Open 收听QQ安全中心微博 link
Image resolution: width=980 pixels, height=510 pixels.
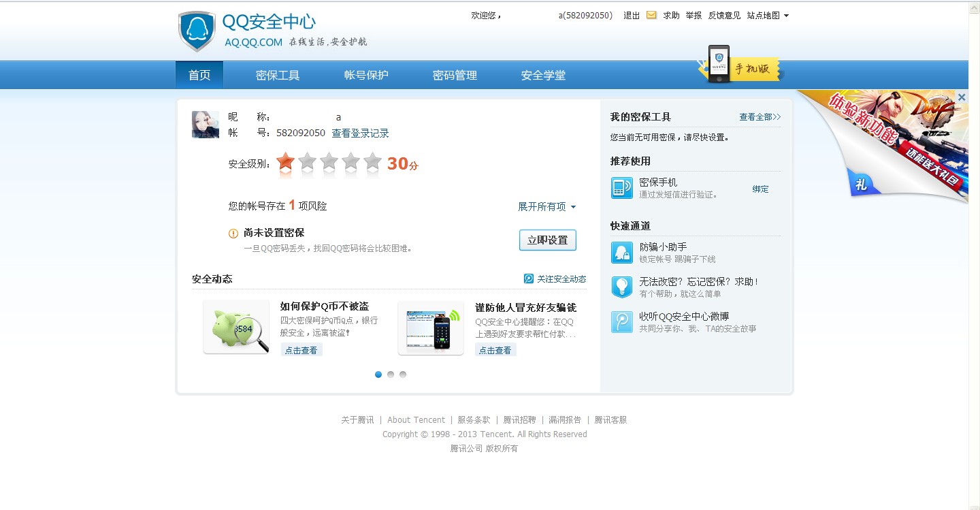pyautogui.click(x=684, y=317)
